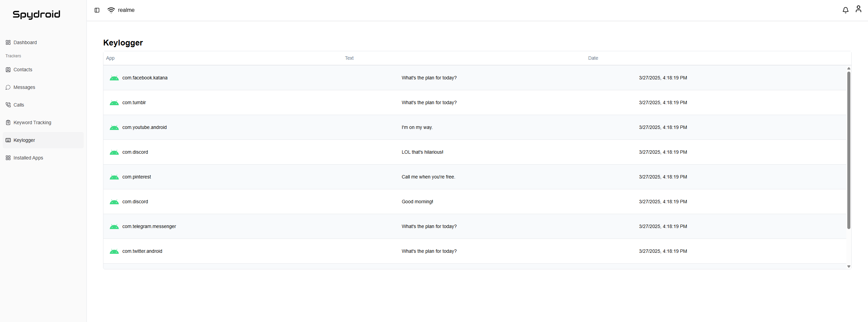Screen dimensions: 868x322
Task: Click the App column header
Action: [110, 58]
